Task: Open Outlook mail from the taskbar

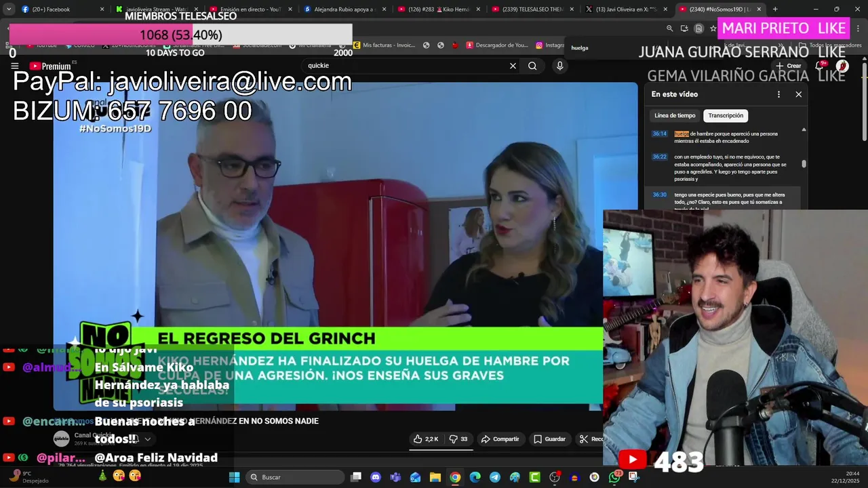Action: click(x=415, y=477)
